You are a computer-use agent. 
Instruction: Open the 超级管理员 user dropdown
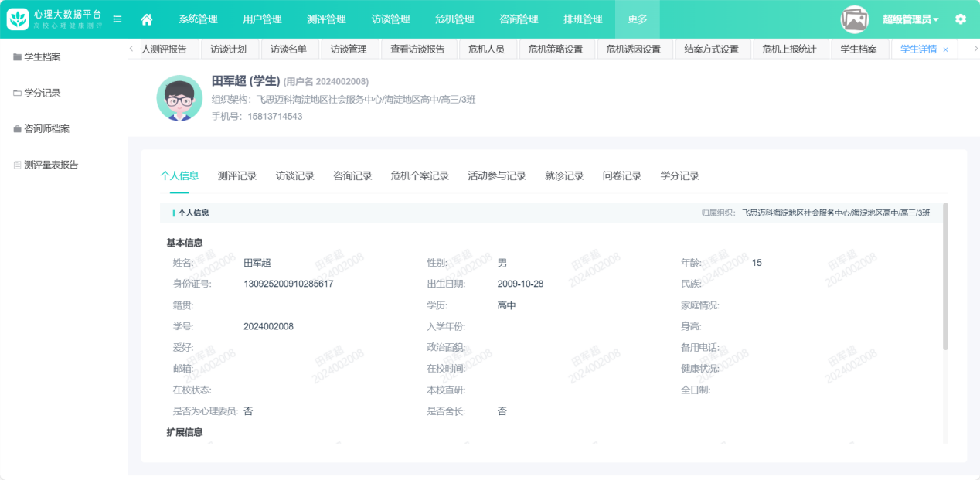(910, 19)
